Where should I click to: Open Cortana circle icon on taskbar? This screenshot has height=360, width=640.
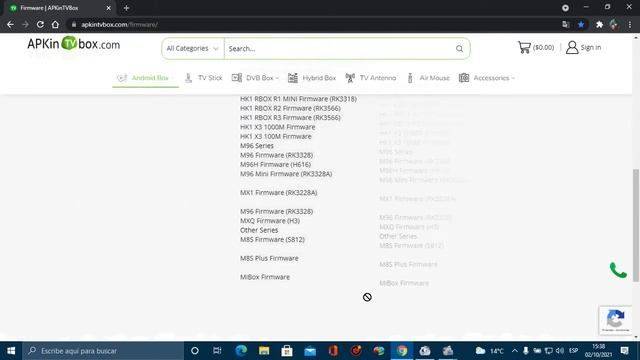[x=195, y=351]
